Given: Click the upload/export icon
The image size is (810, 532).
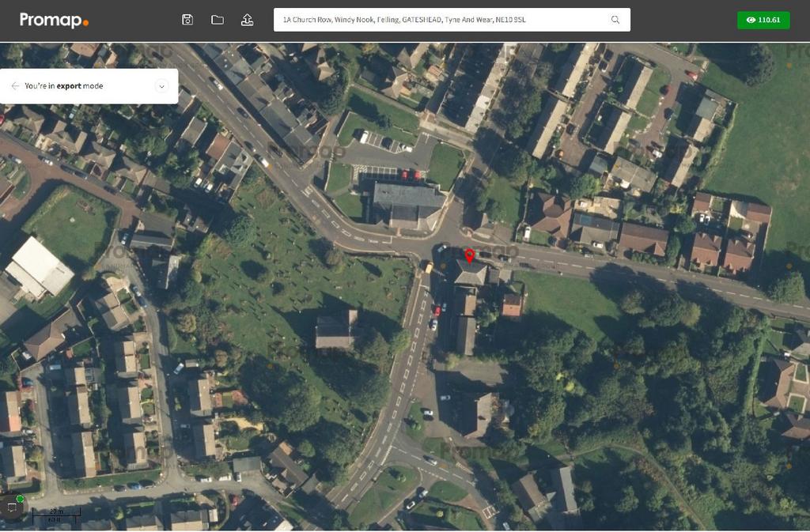Looking at the screenshot, I should 247,20.
